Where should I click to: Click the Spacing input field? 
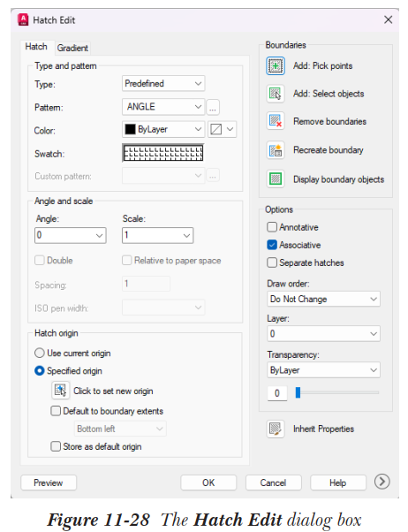(146, 284)
